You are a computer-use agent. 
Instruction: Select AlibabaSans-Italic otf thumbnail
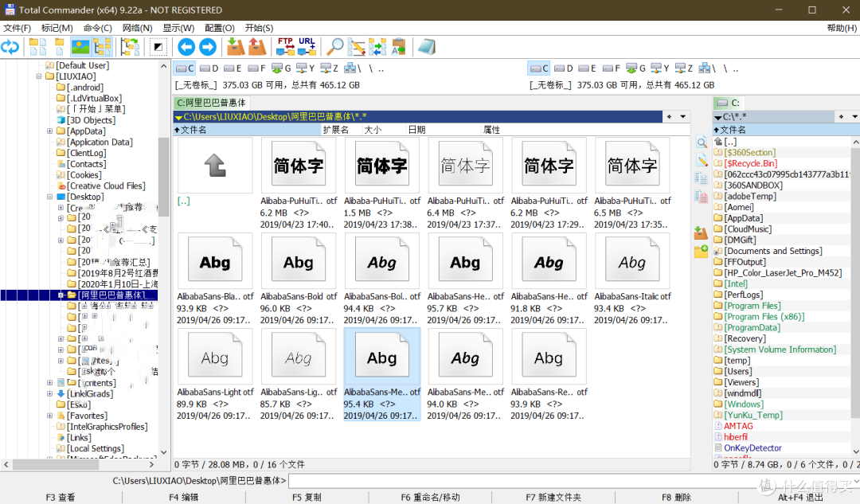631,279
